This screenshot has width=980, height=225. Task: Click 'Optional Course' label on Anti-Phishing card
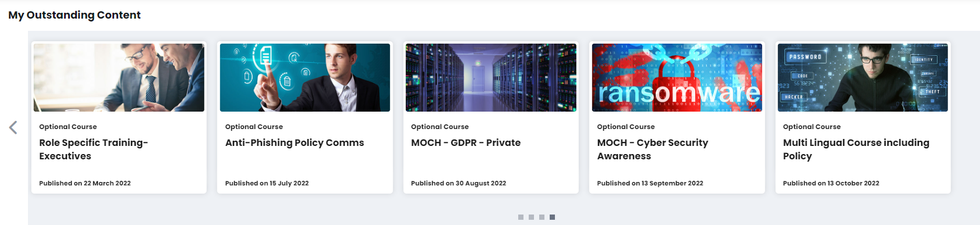(254, 127)
